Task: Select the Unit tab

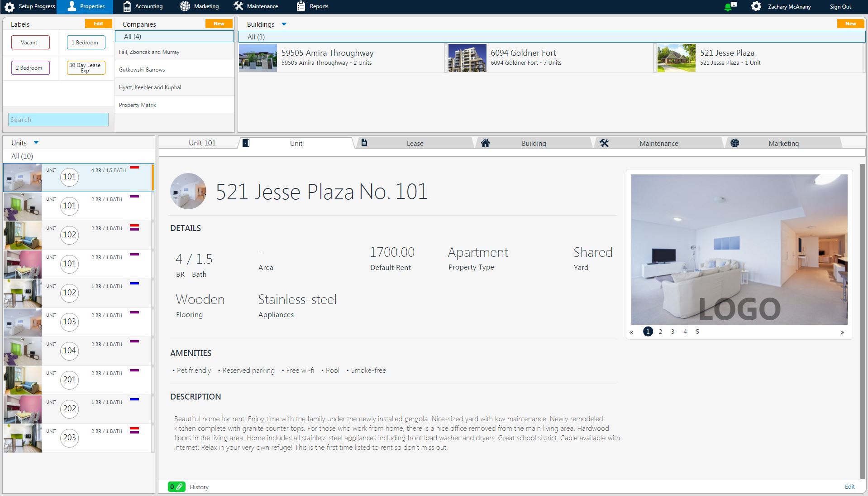Action: coord(296,143)
